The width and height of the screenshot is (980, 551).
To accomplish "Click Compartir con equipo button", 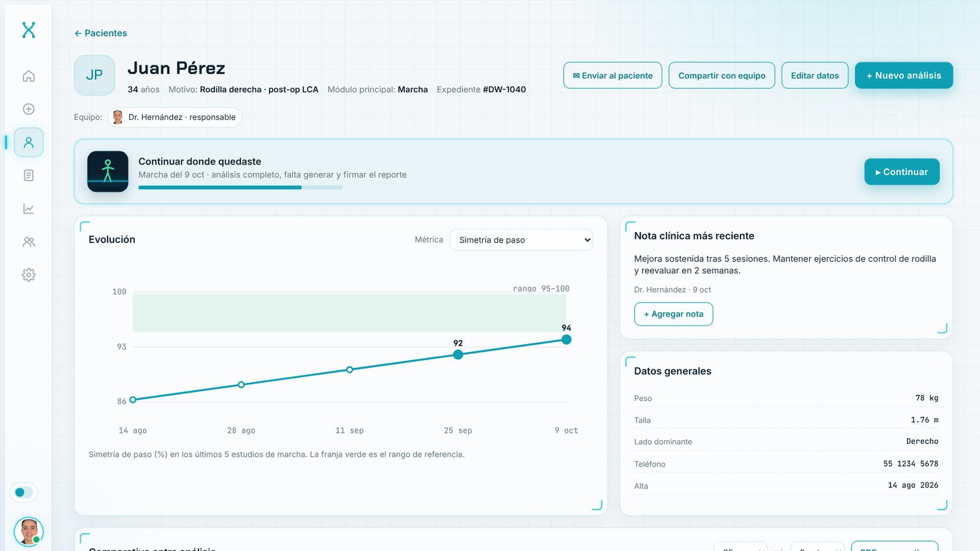I will pos(722,75).
